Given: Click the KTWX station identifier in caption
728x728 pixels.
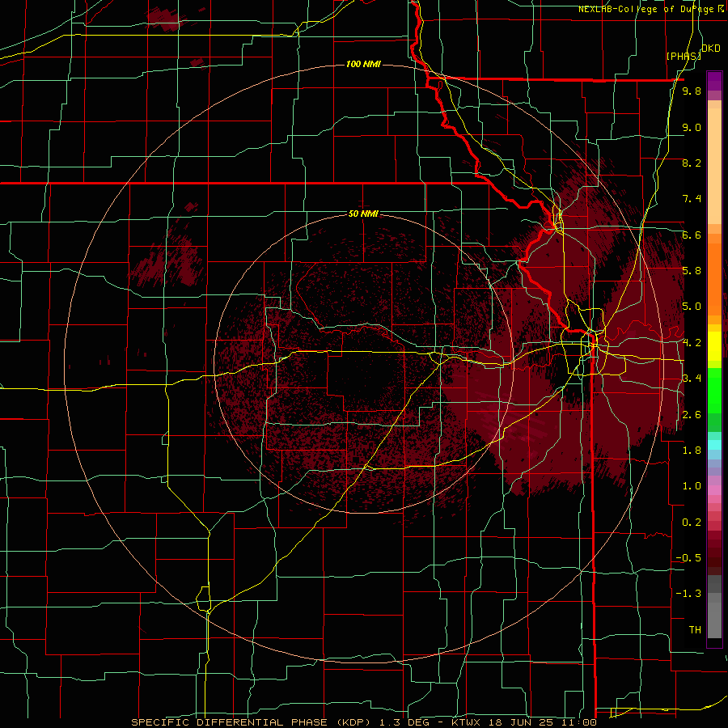Looking at the screenshot, I should 466,722.
